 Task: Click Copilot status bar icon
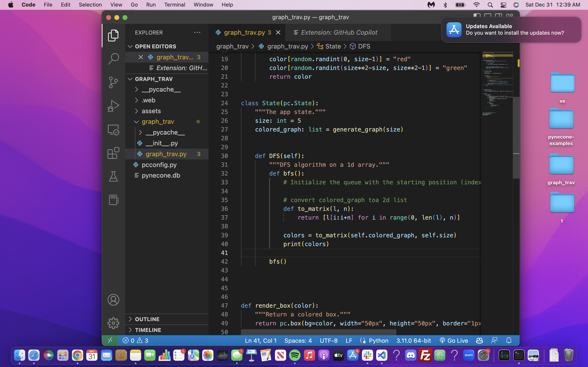coord(479,340)
